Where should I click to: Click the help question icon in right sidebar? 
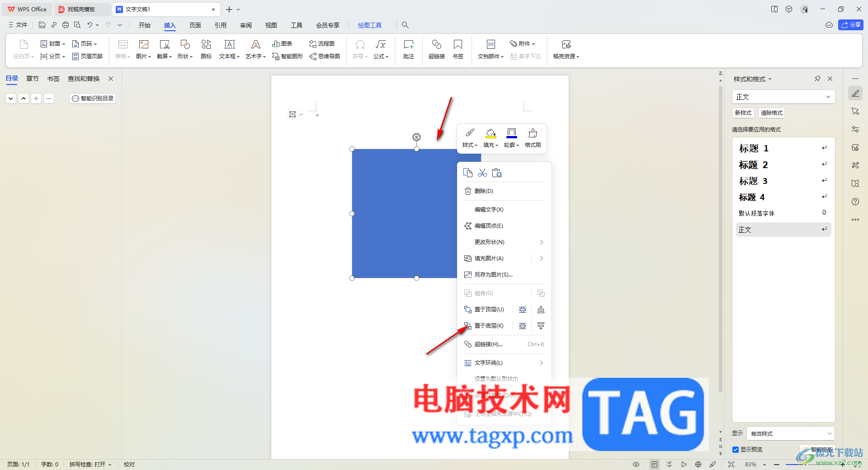point(855,202)
